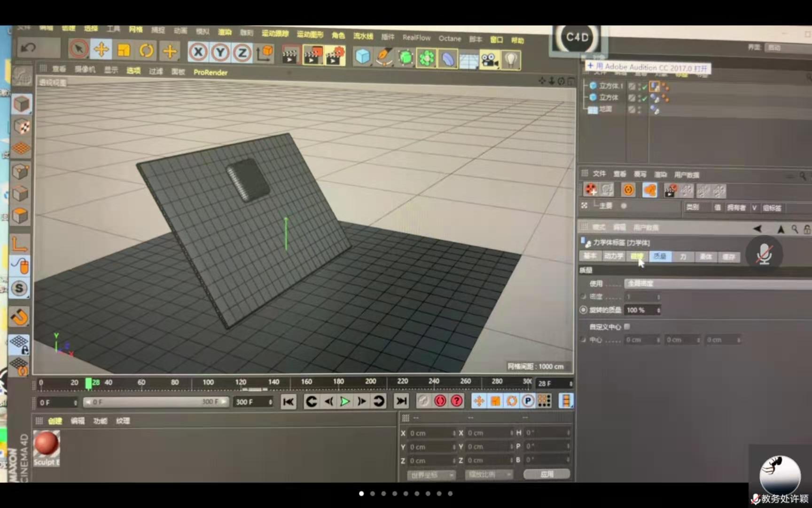Open the Octane menu
The height and width of the screenshot is (508, 812).
(x=449, y=39)
